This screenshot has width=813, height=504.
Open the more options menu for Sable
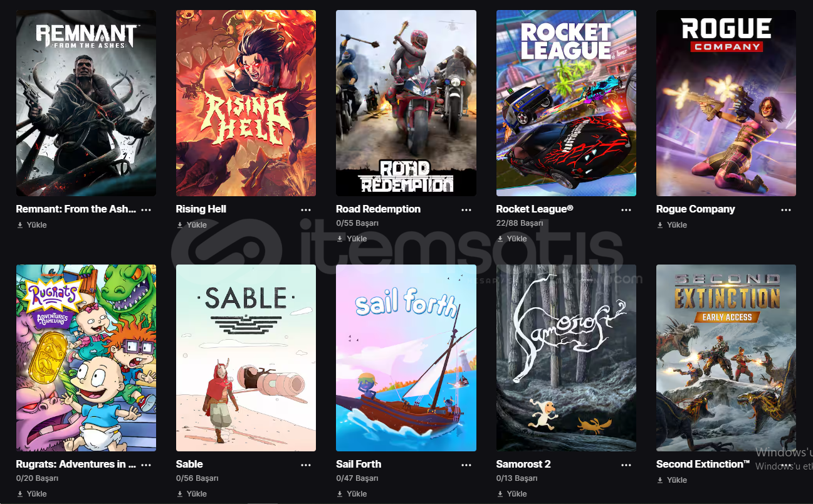(306, 465)
